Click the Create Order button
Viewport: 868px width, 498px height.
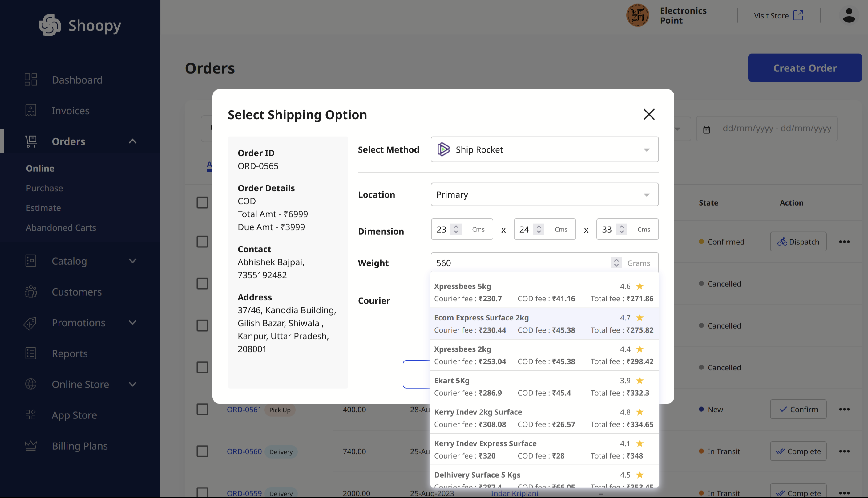point(805,68)
